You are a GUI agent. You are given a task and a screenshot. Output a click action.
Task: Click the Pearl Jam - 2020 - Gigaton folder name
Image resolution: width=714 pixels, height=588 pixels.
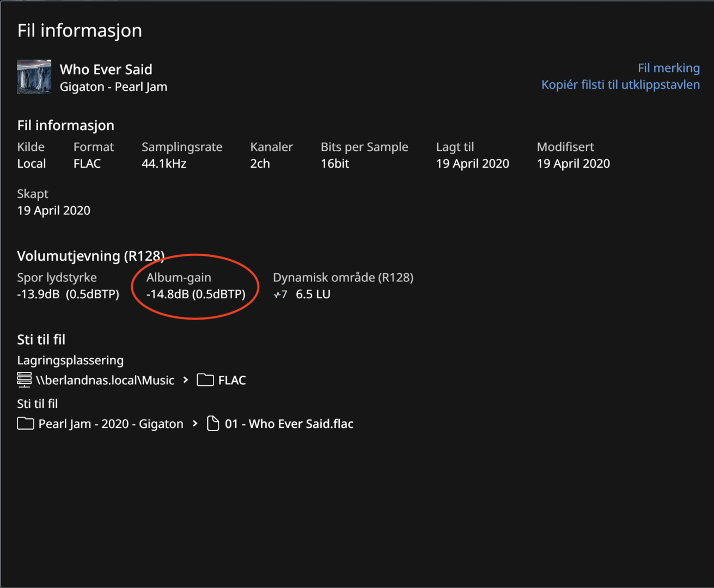point(111,424)
